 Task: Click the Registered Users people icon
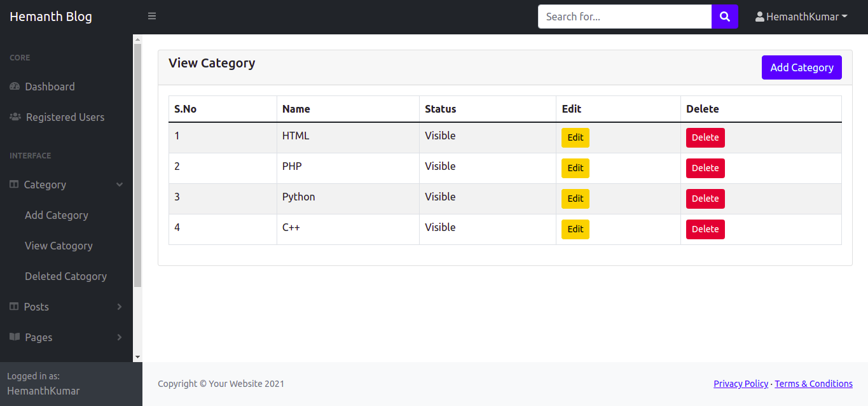pyautogui.click(x=15, y=117)
